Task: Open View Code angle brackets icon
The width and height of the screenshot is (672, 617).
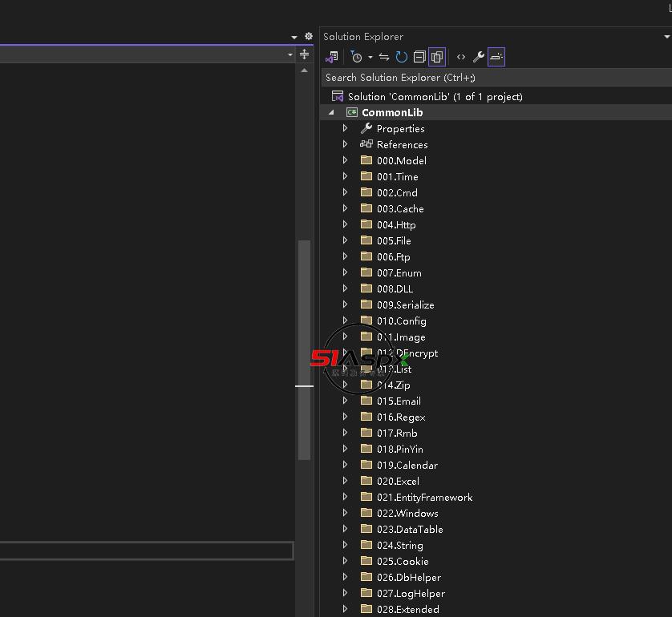Action: click(461, 57)
